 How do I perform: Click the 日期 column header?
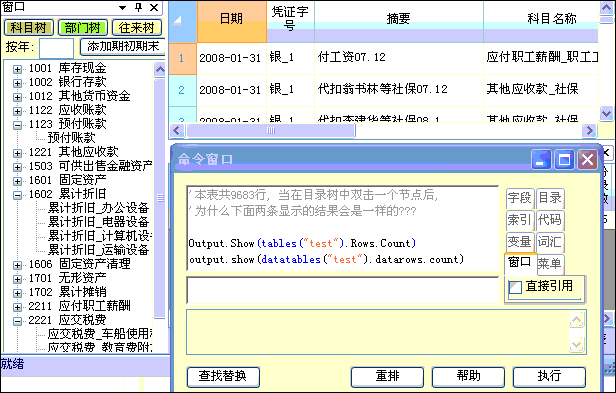pos(231,21)
